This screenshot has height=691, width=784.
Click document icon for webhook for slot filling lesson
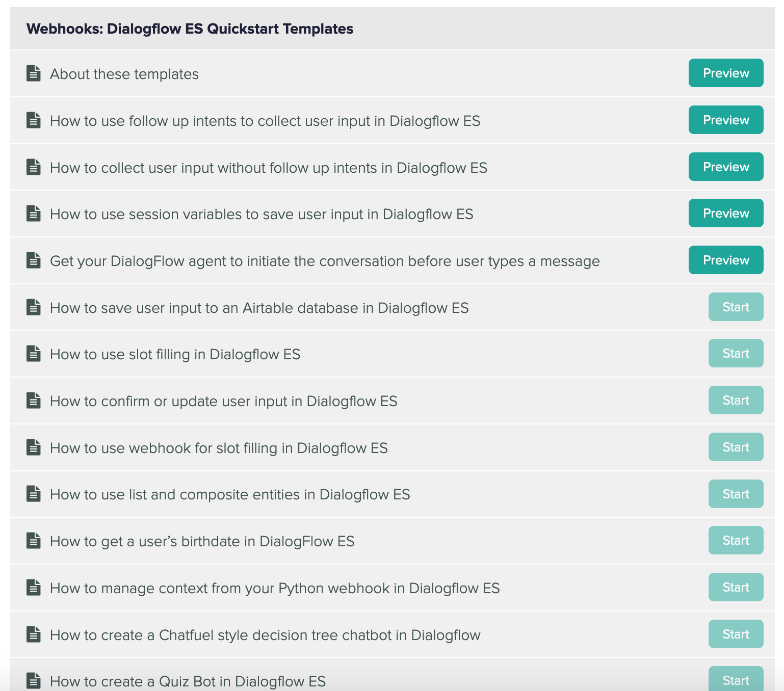pos(34,447)
